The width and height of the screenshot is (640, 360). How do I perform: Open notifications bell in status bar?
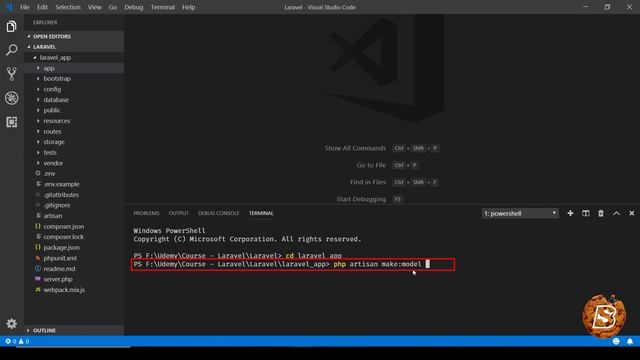pyautogui.click(x=630, y=341)
